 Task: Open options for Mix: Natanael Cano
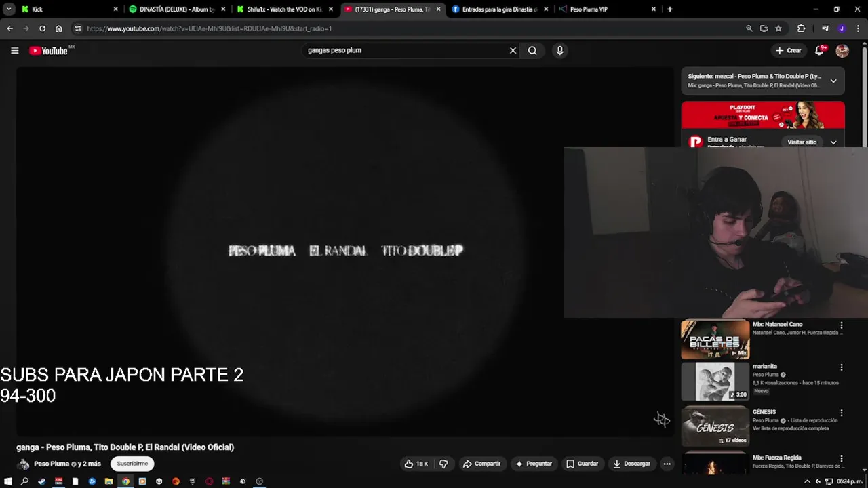842,325
